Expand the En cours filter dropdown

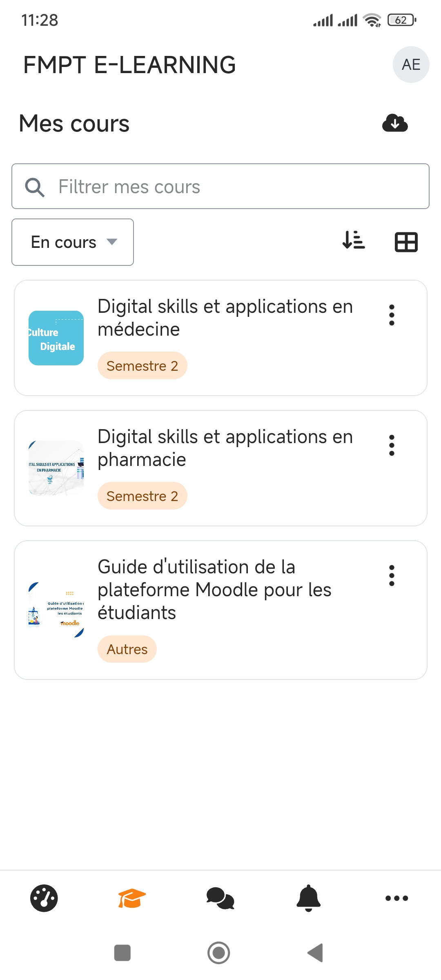coord(73,242)
